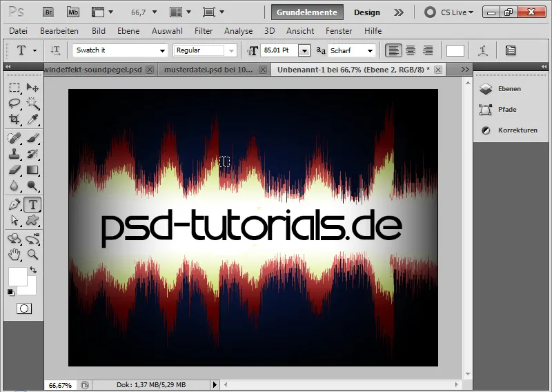This screenshot has width=552, height=392.
Task: Toggle text orientation in options bar
Action: click(x=55, y=50)
